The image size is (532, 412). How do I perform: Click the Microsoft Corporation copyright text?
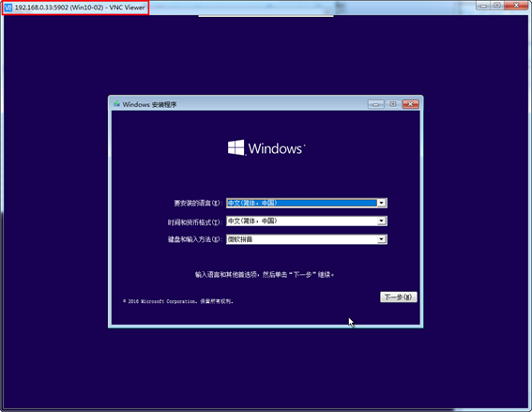178,301
